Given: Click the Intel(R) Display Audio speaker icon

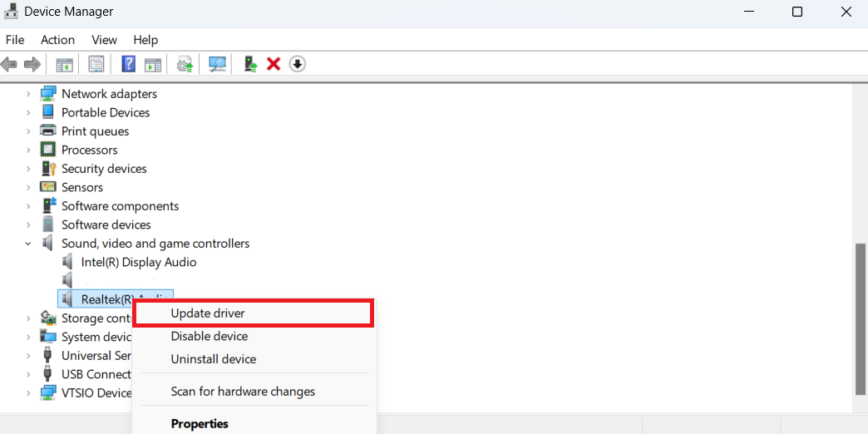Looking at the screenshot, I should pyautogui.click(x=67, y=262).
